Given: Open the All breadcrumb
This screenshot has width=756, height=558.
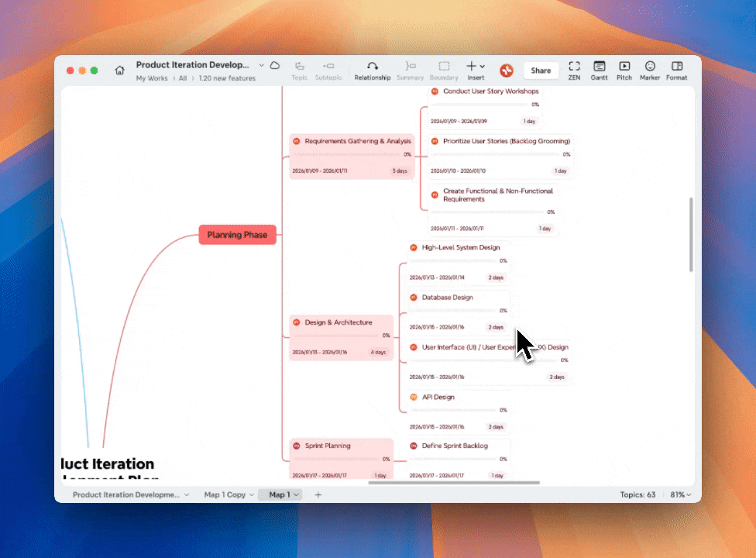Looking at the screenshot, I should (x=183, y=78).
